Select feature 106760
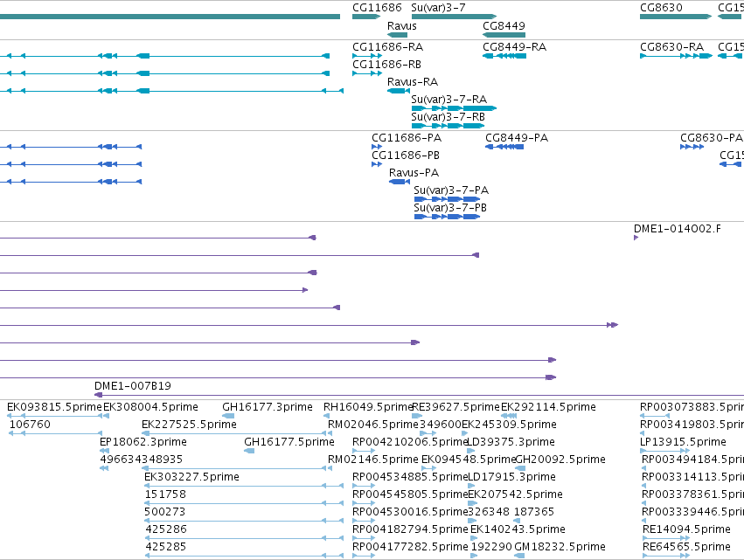The image size is (744, 560). [x=55, y=433]
